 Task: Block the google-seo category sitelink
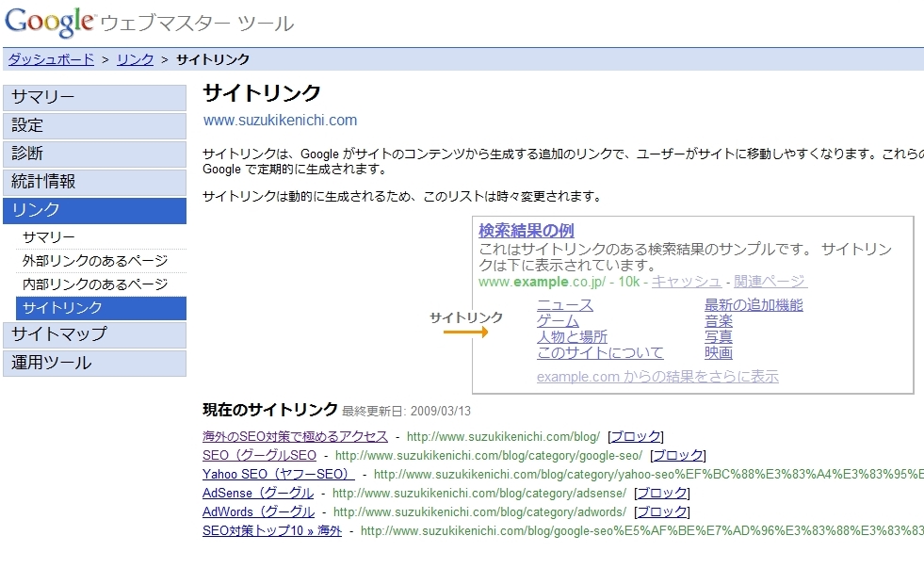pyautogui.click(x=677, y=456)
